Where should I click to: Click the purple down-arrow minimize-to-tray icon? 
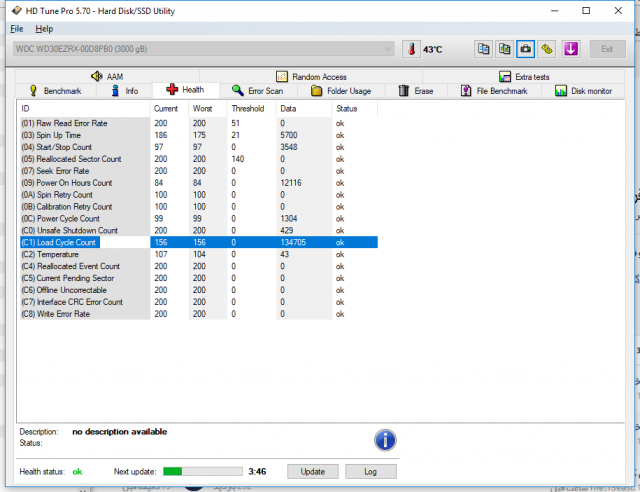pyautogui.click(x=572, y=48)
